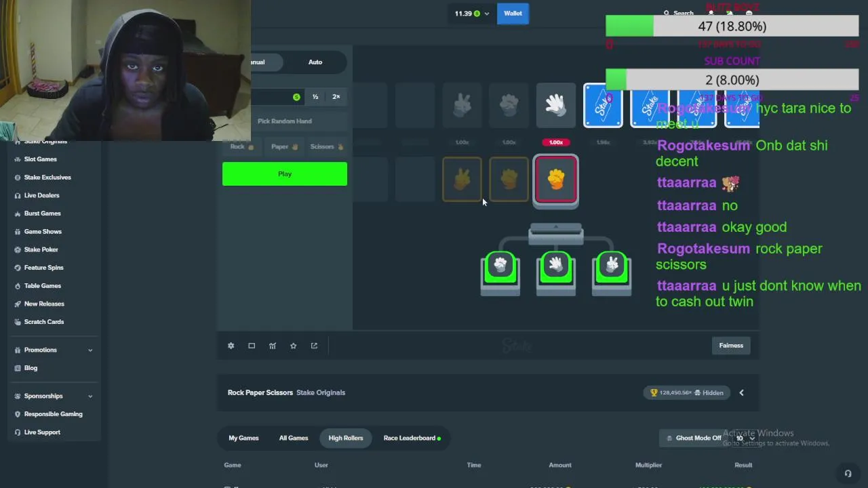Open Burst Games category
The height and width of the screenshot is (488, 868).
tap(42, 213)
